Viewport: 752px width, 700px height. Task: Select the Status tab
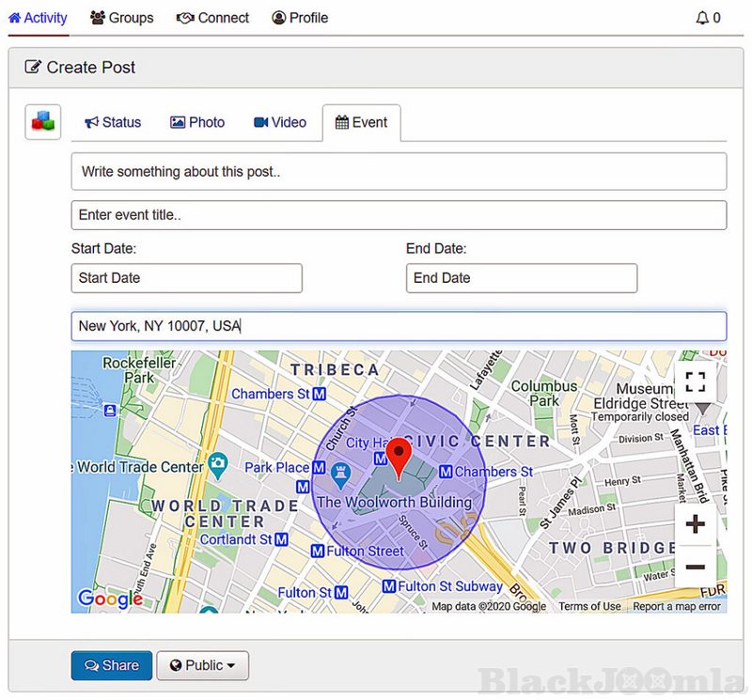(x=113, y=122)
